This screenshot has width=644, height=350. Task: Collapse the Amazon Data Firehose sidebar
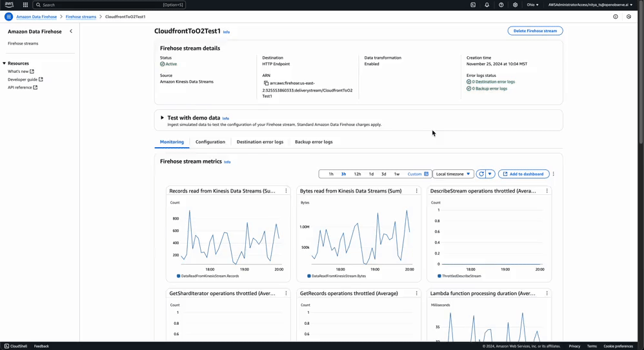coord(70,31)
